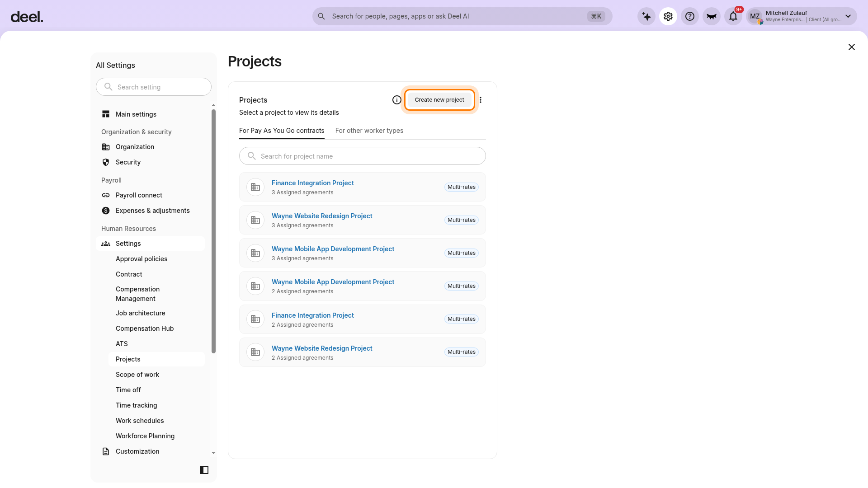
Task: Switch to For Pay As You Go contracts tab
Action: point(282,131)
